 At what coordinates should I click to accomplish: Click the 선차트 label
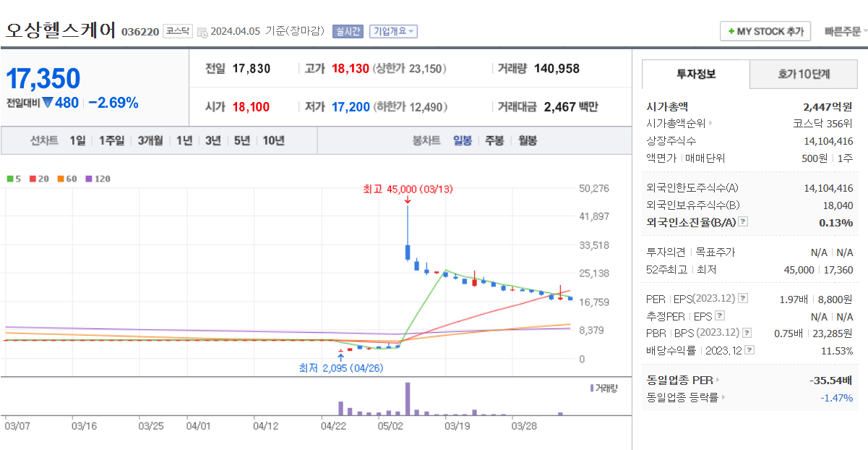[44, 140]
